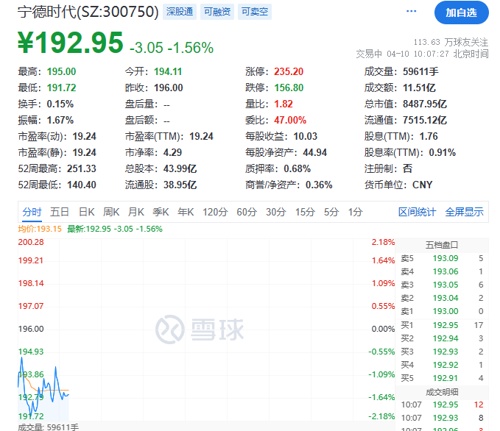500x431 pixels.
Task: Open the three-dot more options menu
Action: 411,11
